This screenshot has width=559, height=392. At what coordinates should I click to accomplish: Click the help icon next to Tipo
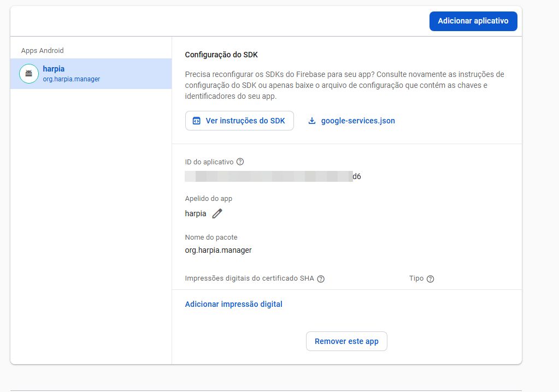tap(430, 279)
